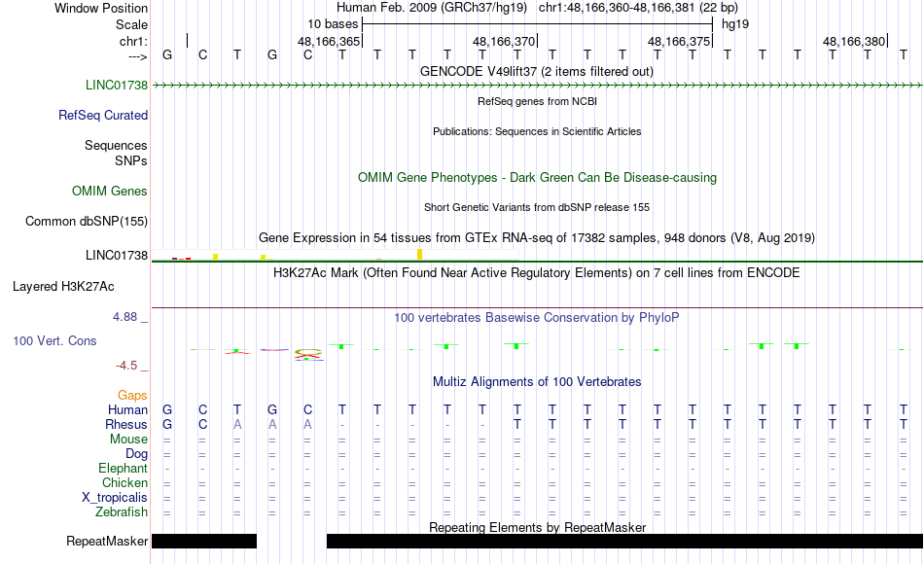Click the Common dbSNP(155) track label
Viewport: 924px width, 564px height.
87,221
